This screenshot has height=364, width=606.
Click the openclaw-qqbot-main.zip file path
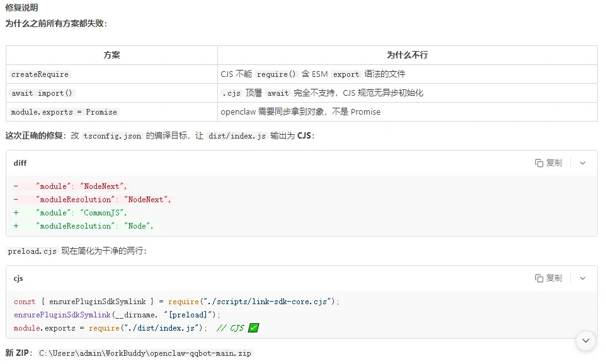pyautogui.click(x=145, y=353)
